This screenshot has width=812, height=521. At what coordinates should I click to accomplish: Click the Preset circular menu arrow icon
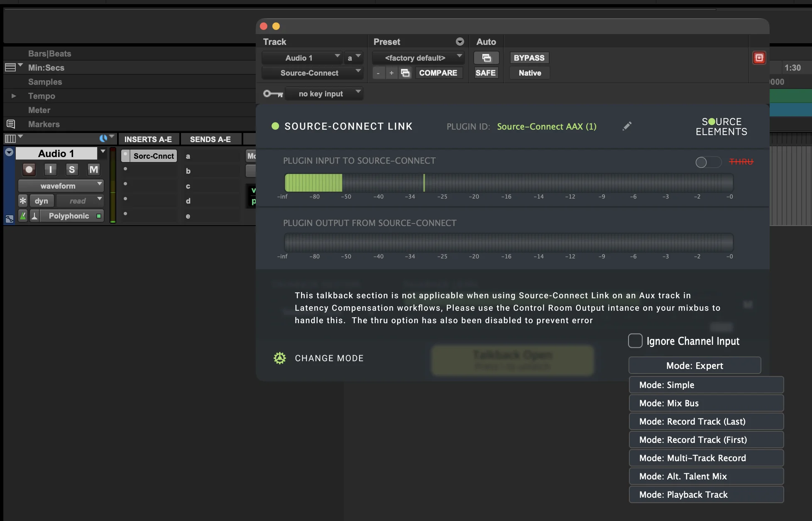460,42
